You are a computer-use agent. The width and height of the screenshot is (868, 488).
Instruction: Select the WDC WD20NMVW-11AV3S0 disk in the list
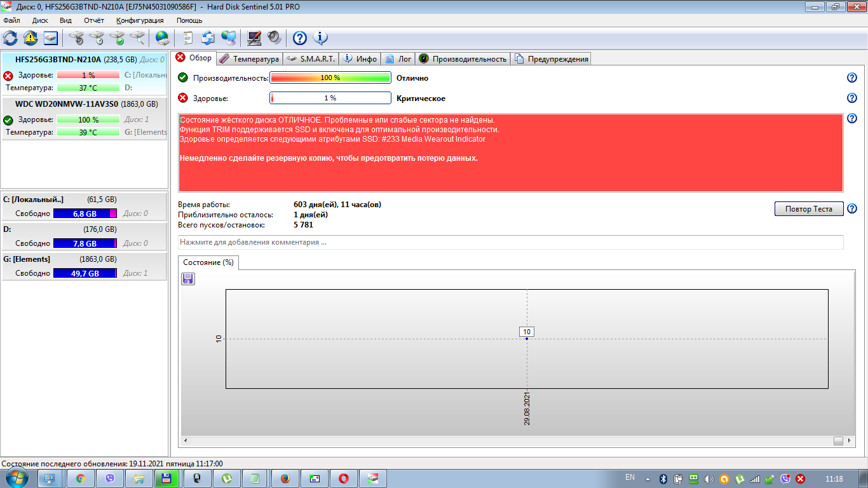pos(85,118)
